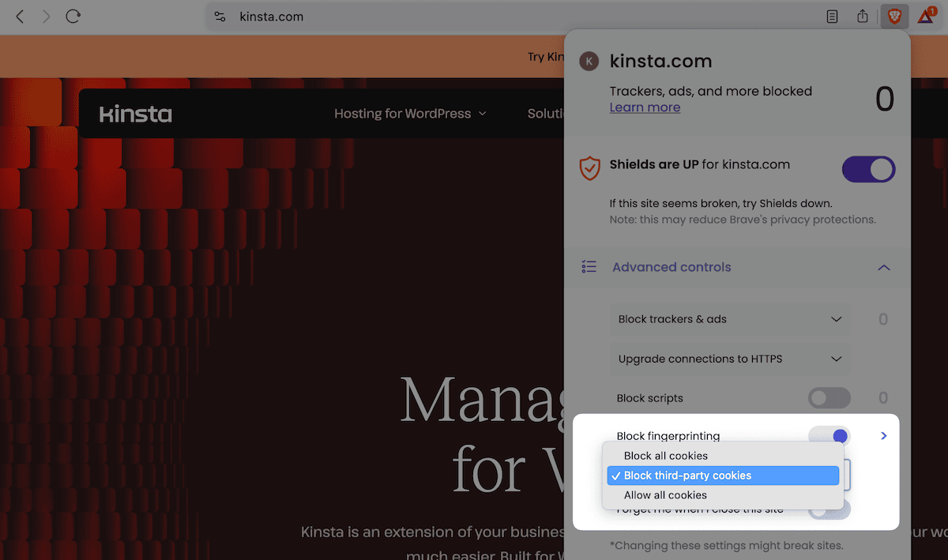This screenshot has width=948, height=560.
Task: Click the K site avatar in Shields panel
Action: coord(589,61)
